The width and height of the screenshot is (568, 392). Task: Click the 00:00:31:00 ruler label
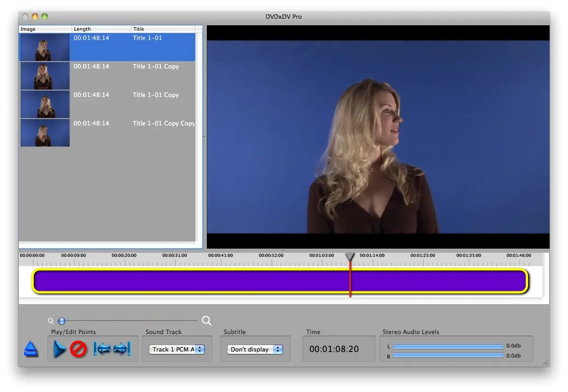[x=175, y=256]
